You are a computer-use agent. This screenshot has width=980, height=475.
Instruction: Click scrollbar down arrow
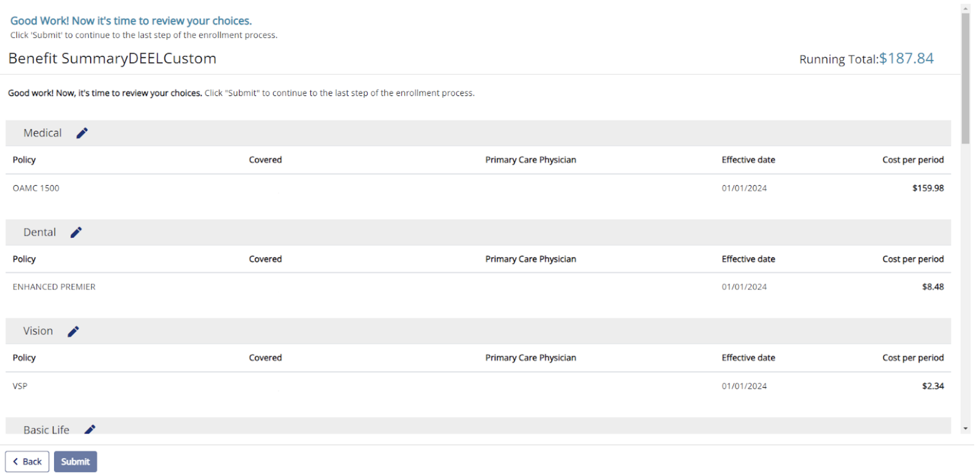point(966,428)
